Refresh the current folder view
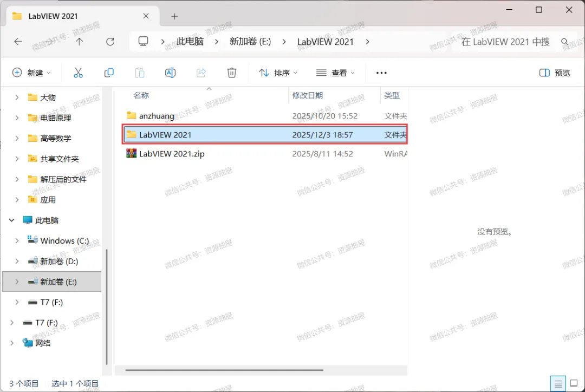The image size is (585, 392). 110,41
